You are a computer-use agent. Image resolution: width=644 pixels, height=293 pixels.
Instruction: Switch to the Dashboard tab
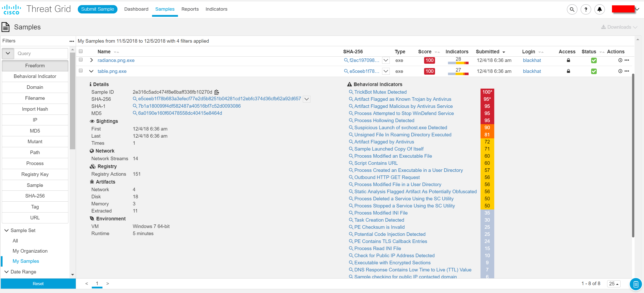click(136, 9)
